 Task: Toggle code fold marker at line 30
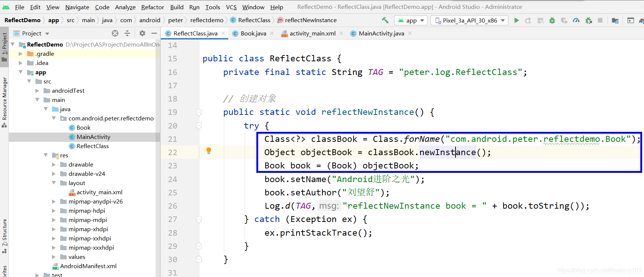[199, 259]
